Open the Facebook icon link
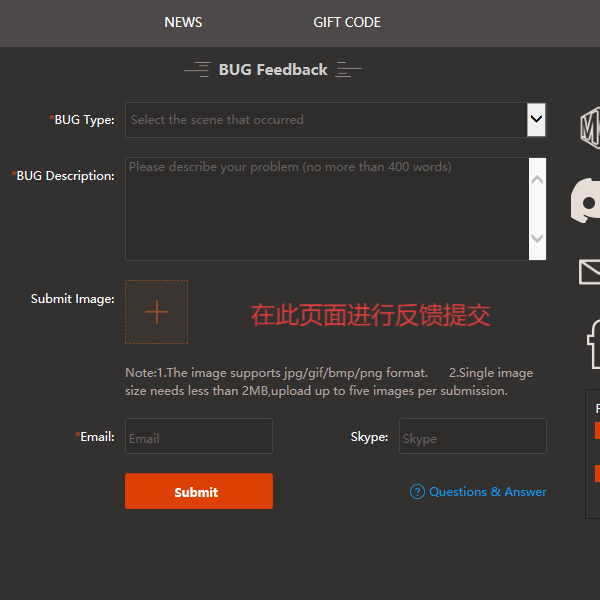The width and height of the screenshot is (600, 600). pyautogui.click(x=592, y=343)
